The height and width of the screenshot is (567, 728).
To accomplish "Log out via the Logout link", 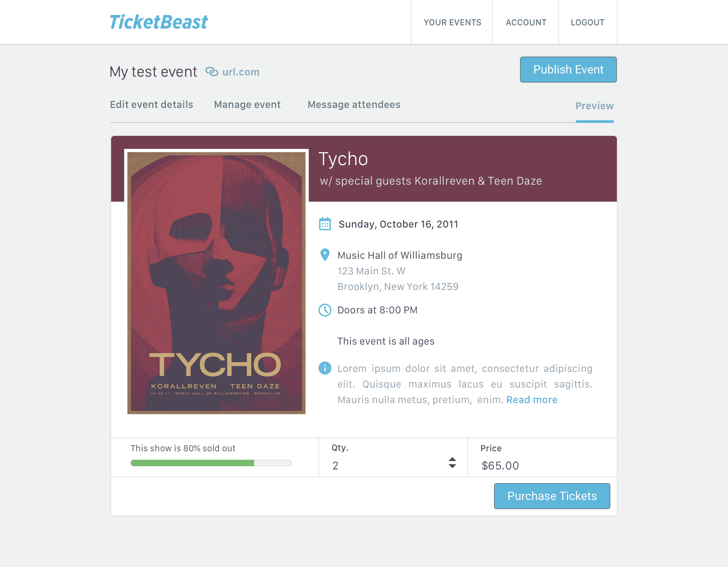I will 588,22.
